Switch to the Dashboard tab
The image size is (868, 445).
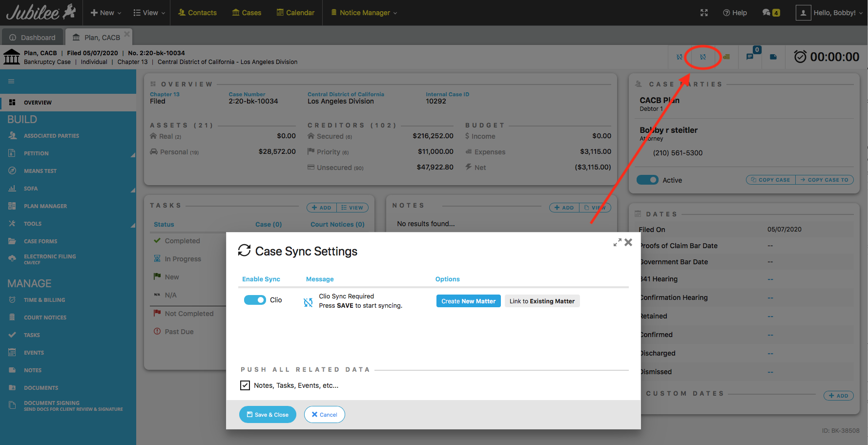pos(32,37)
